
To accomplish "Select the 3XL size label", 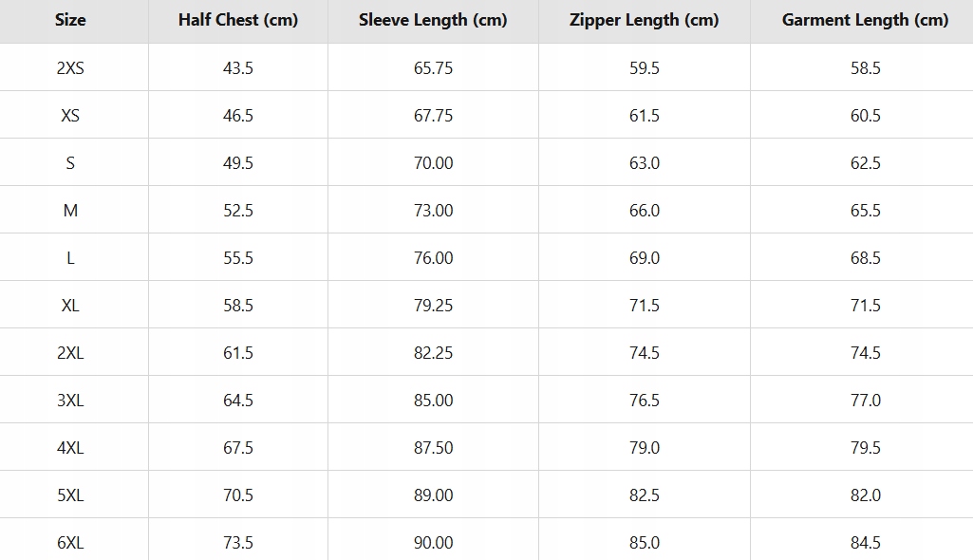I will [70, 401].
